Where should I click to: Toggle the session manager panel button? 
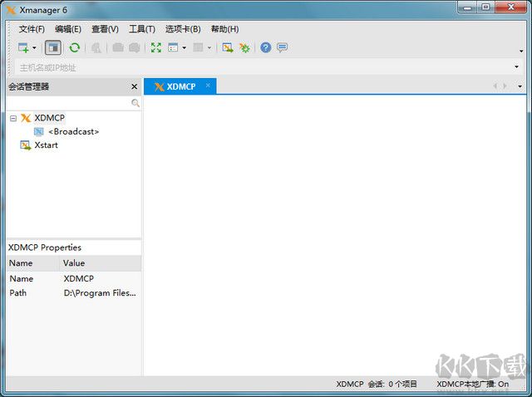[53, 47]
